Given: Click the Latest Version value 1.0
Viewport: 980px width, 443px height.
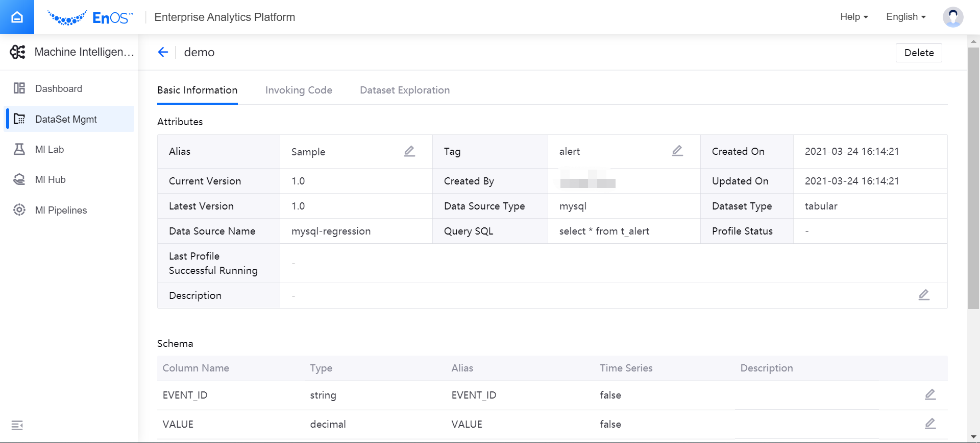Looking at the screenshot, I should coord(298,206).
